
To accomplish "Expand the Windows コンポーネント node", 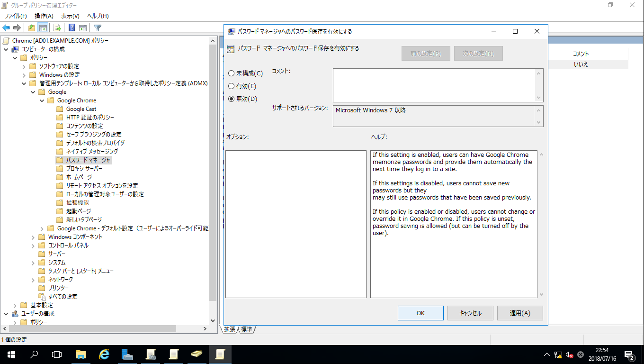I will point(33,237).
